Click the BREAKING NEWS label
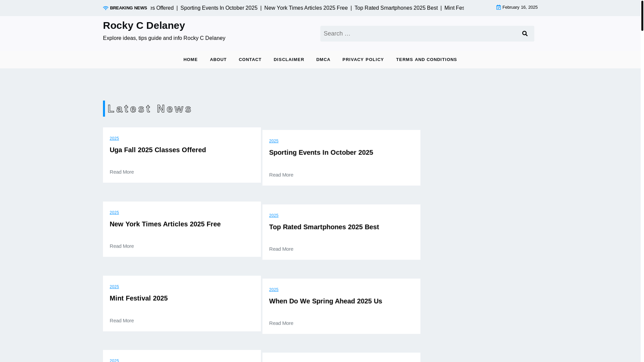The image size is (644, 362). point(128,8)
